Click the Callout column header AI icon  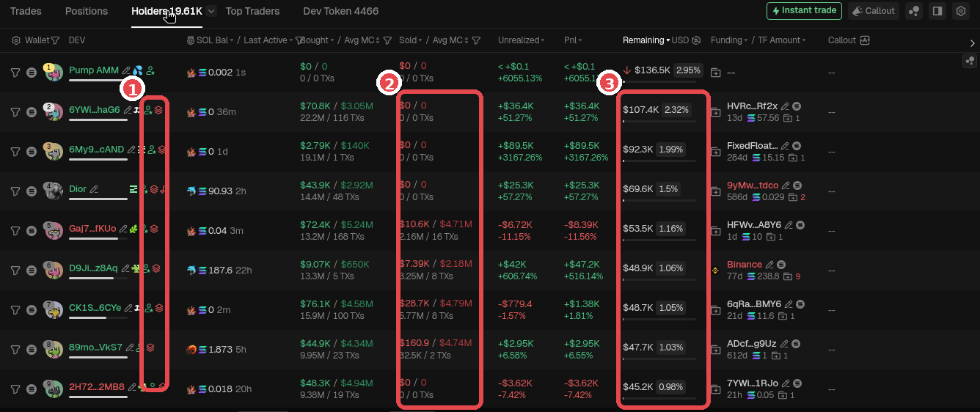tap(865, 40)
